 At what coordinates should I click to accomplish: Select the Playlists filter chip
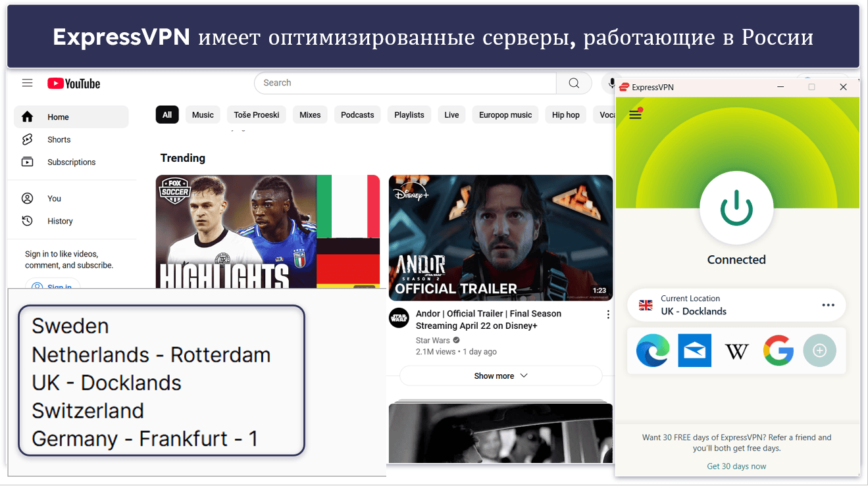tap(409, 114)
